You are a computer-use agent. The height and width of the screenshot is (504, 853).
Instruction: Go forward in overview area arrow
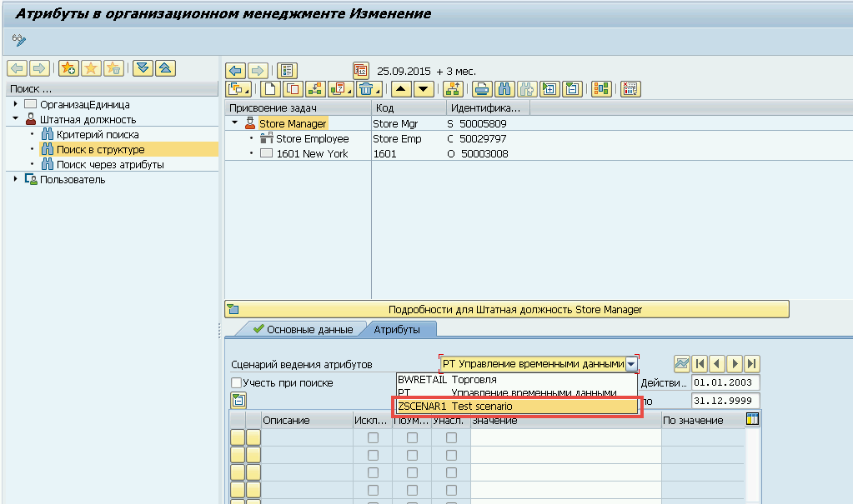click(x=258, y=71)
